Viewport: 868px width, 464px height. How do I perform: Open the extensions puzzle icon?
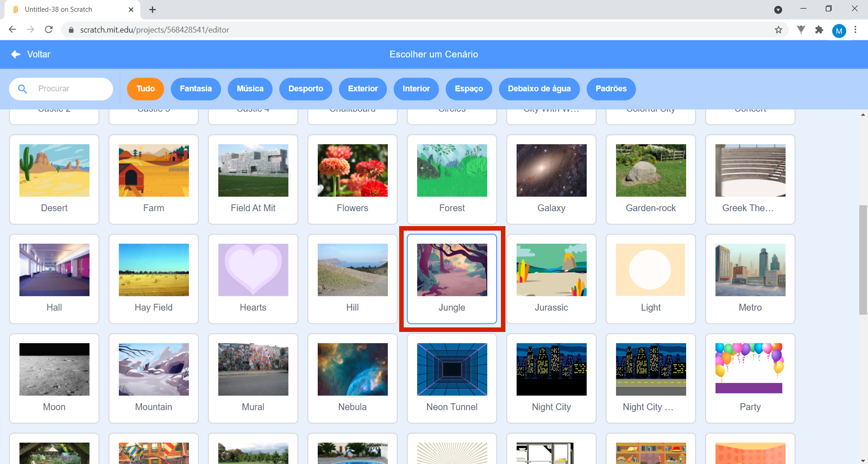tap(819, 30)
